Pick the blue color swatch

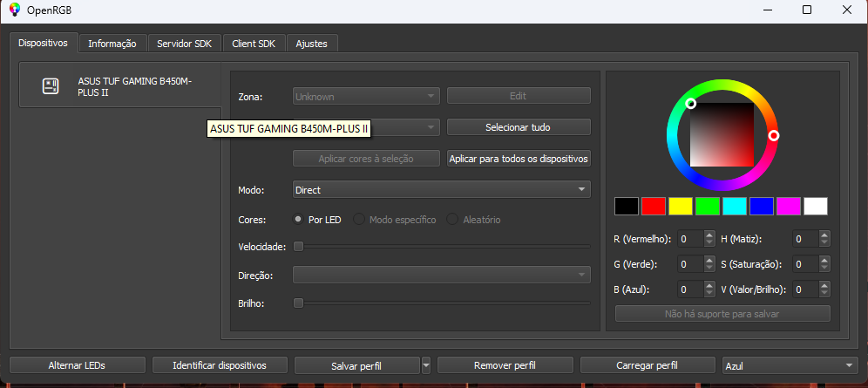pyautogui.click(x=761, y=206)
